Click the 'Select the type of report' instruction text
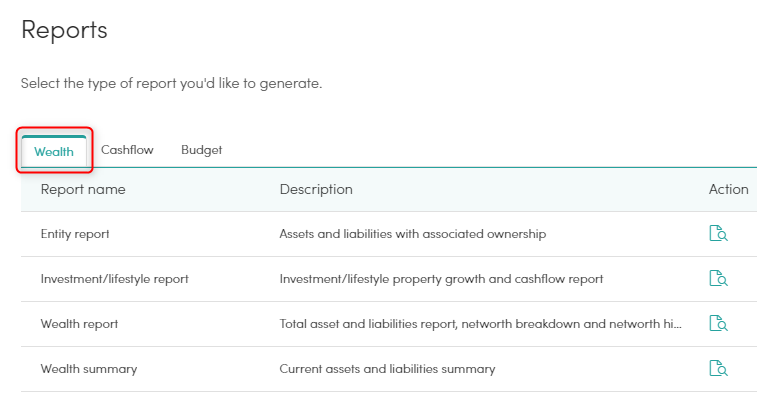The image size is (770, 411). pos(171,83)
